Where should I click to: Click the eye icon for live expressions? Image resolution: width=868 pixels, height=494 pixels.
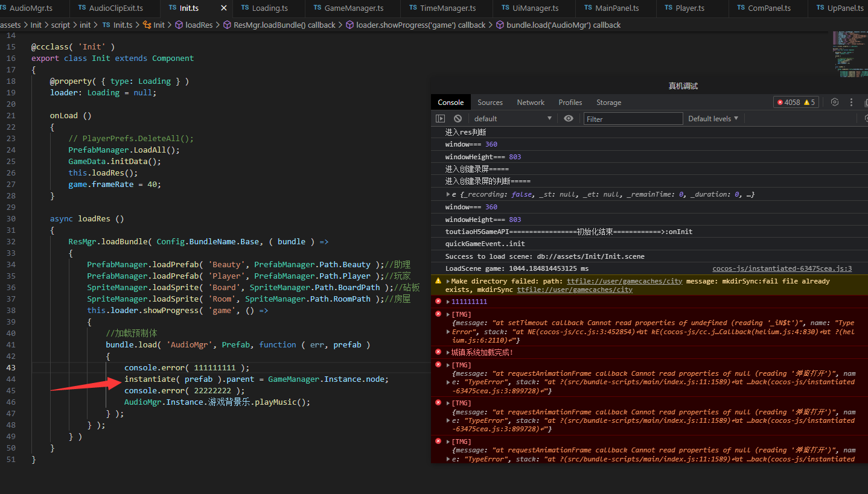click(x=569, y=119)
